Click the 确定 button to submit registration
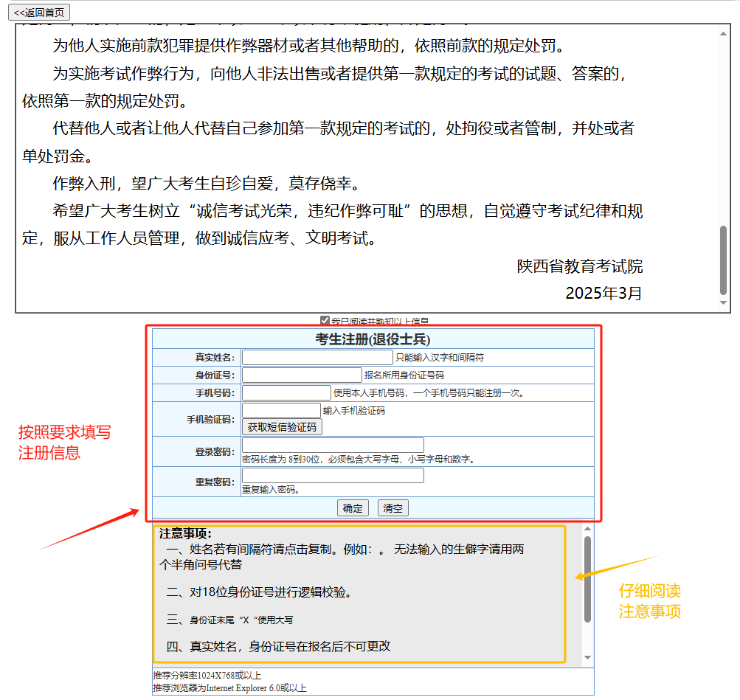740x700 pixels. [x=353, y=507]
